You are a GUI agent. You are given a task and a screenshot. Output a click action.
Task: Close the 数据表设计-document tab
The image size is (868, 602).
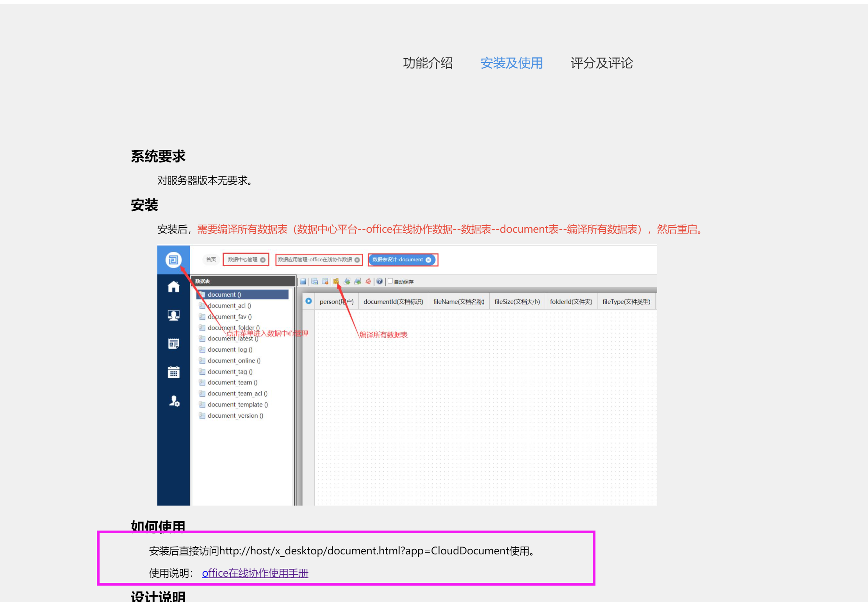click(x=428, y=260)
